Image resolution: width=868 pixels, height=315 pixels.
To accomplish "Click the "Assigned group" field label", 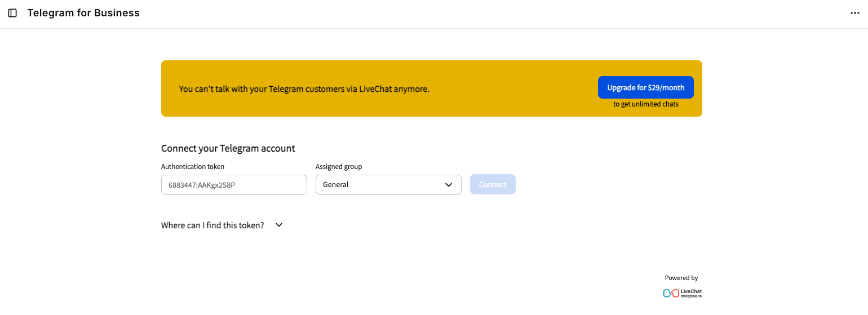I will (x=339, y=167).
